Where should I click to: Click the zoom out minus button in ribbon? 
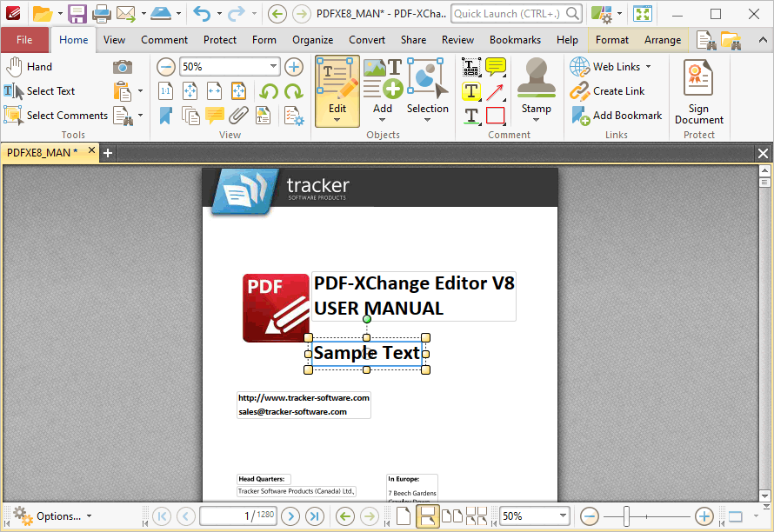[x=166, y=67]
